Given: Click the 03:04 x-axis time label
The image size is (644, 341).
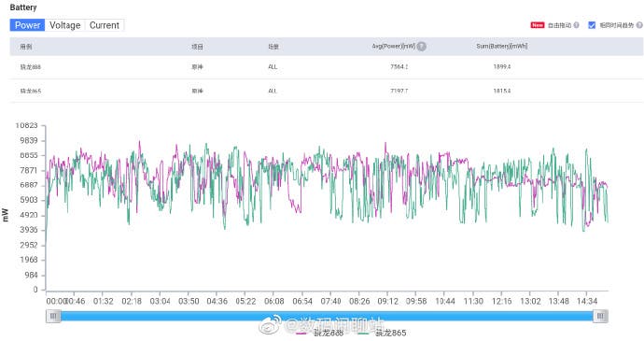Looking at the screenshot, I should tap(160, 302).
